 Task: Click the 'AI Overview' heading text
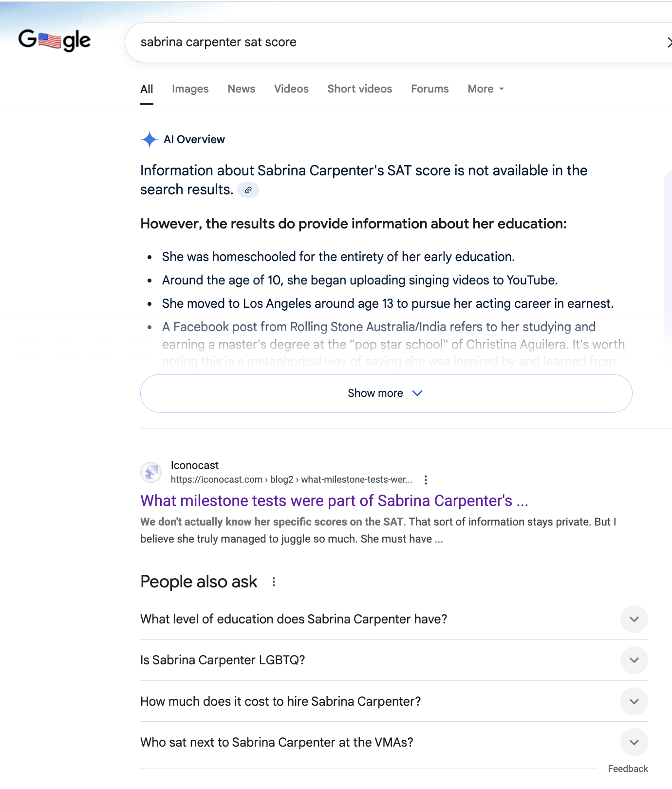pyautogui.click(x=194, y=140)
